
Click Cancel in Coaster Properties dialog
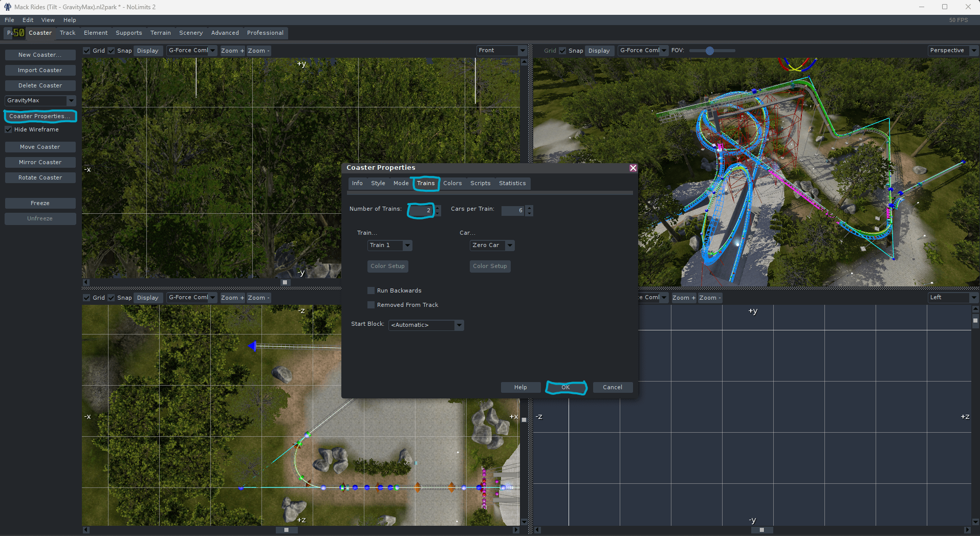613,388
